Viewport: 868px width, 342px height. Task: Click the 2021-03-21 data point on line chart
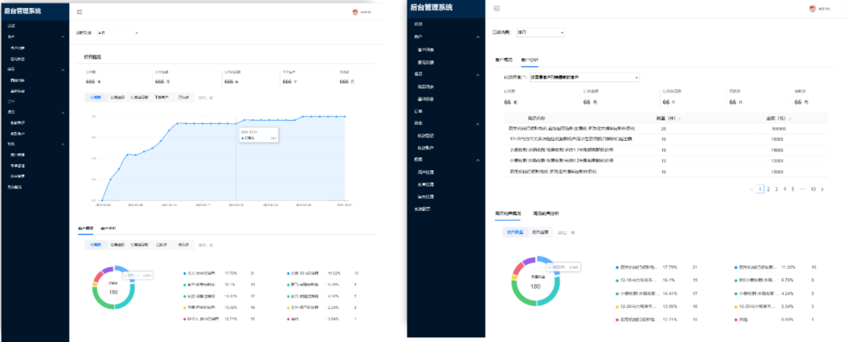pyautogui.click(x=235, y=122)
